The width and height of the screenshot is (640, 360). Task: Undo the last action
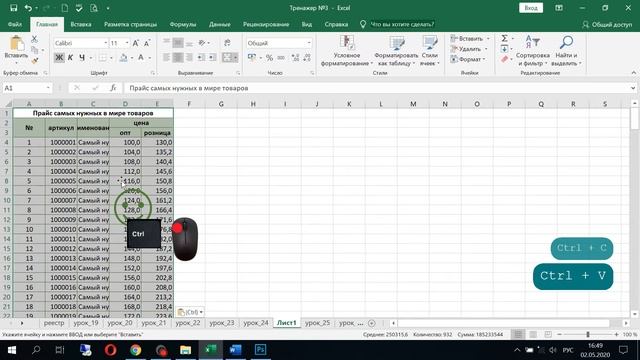point(28,8)
